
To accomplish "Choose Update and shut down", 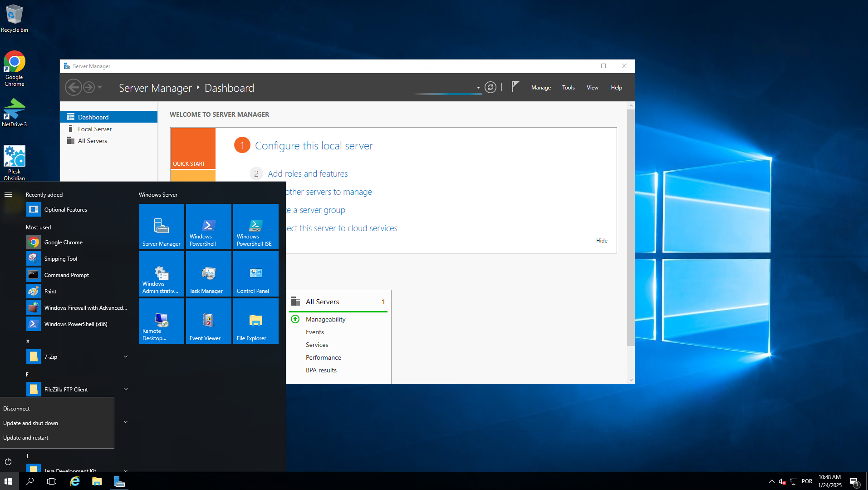I will [x=57, y=423].
